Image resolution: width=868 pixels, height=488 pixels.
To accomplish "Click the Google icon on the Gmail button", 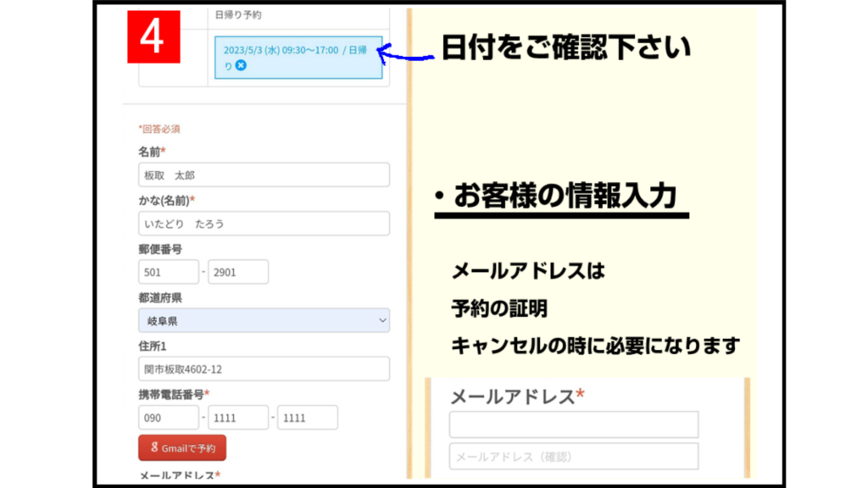I will (x=153, y=448).
